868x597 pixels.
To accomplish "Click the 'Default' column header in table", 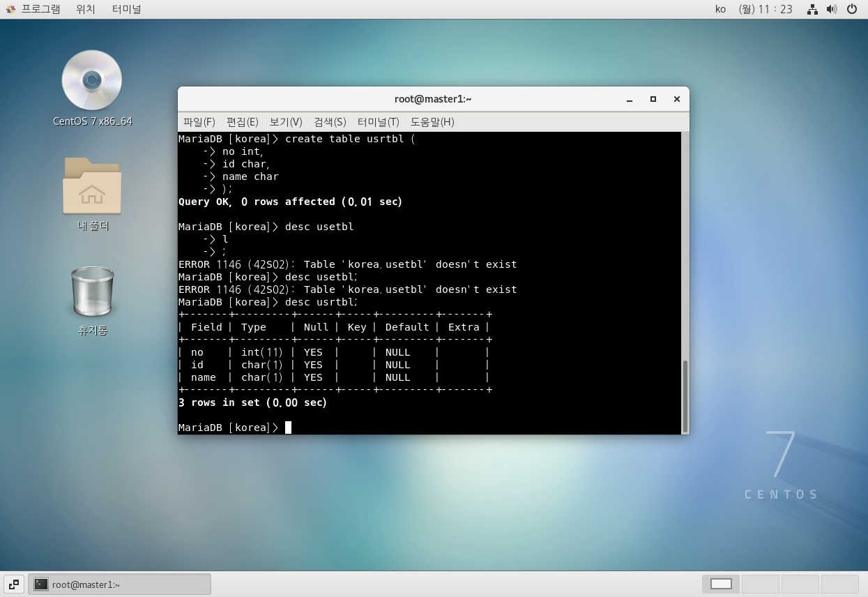I will pyautogui.click(x=407, y=327).
